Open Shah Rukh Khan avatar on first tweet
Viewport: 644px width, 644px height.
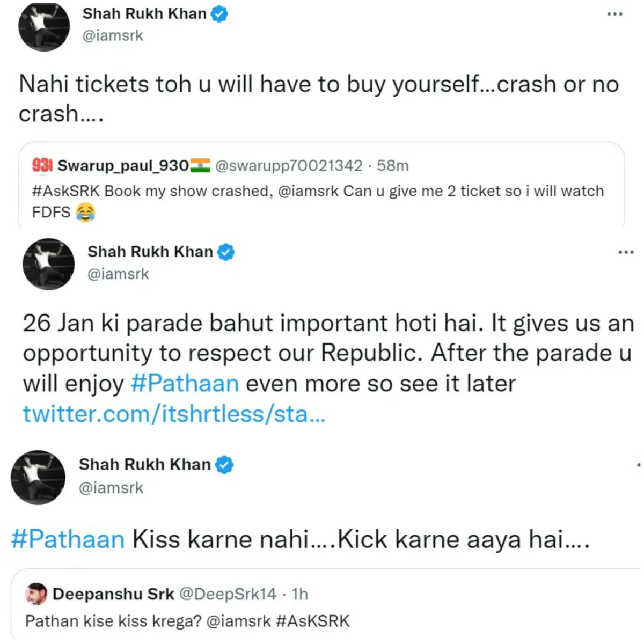[x=44, y=26]
